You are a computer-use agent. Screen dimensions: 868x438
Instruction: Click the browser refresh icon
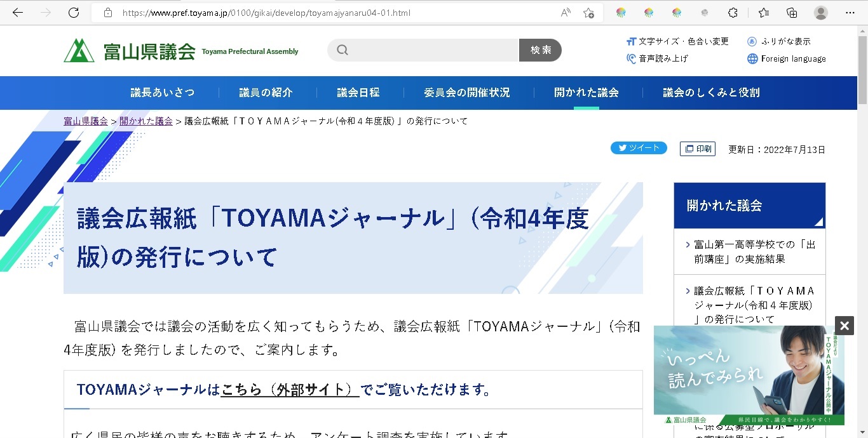pos(74,13)
